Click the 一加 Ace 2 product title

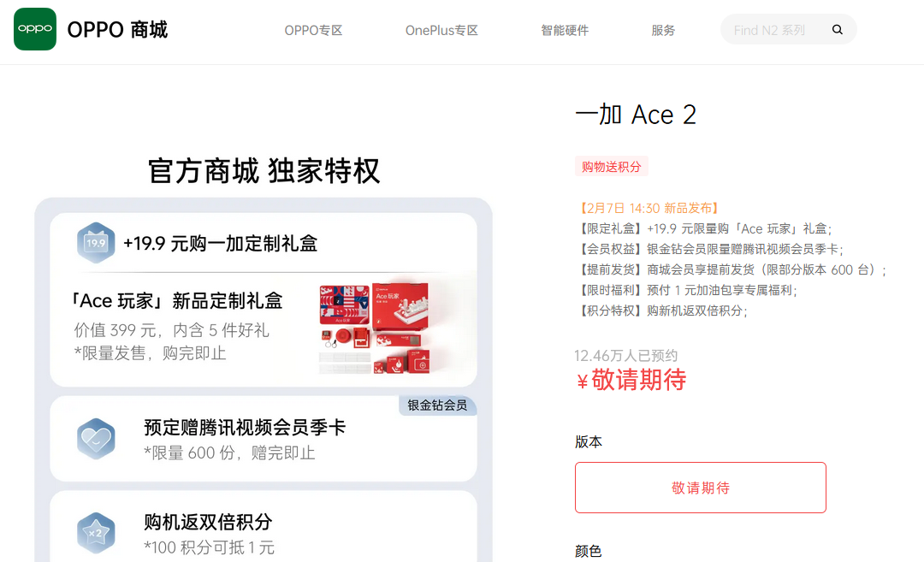[636, 115]
